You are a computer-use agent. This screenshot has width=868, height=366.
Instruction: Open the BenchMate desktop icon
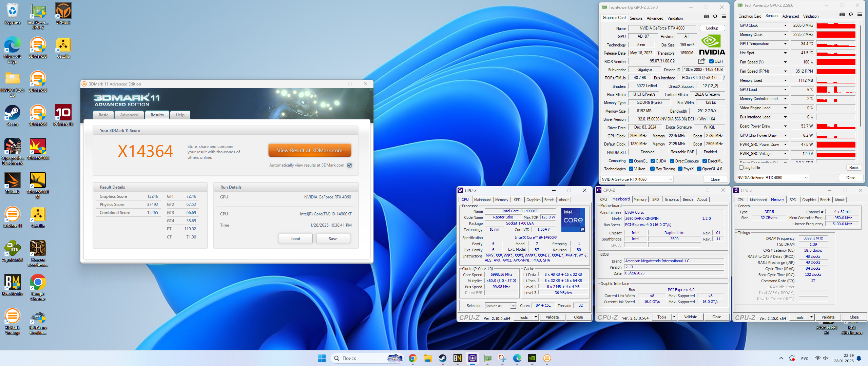click(13, 285)
